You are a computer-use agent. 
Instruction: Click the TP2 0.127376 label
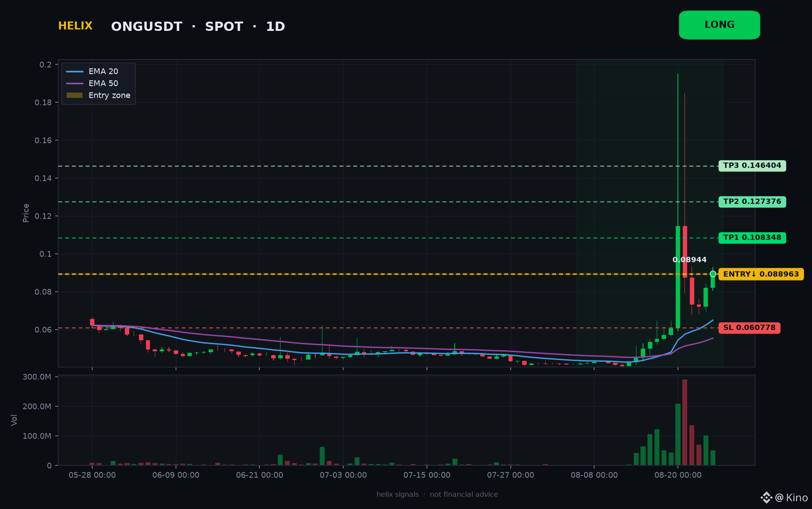pos(752,202)
